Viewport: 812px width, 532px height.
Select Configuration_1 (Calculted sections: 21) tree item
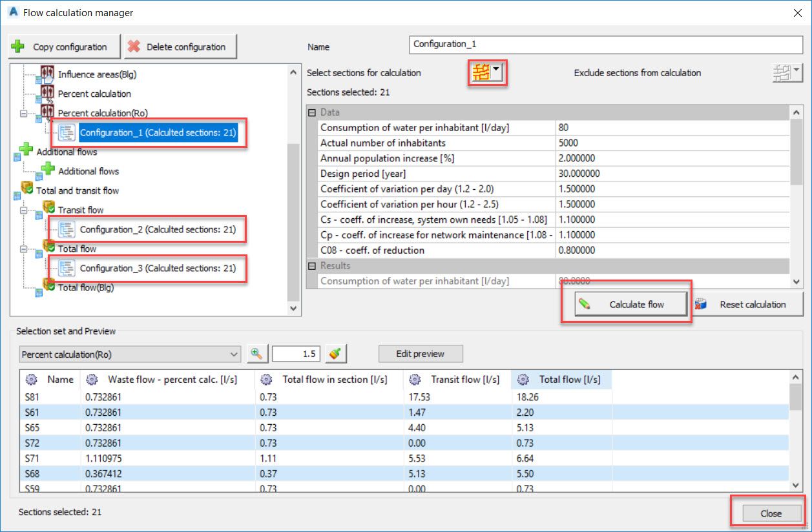pyautogui.click(x=158, y=133)
